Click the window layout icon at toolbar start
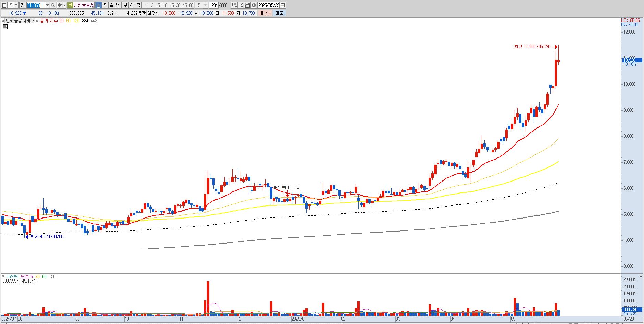 (4, 5)
